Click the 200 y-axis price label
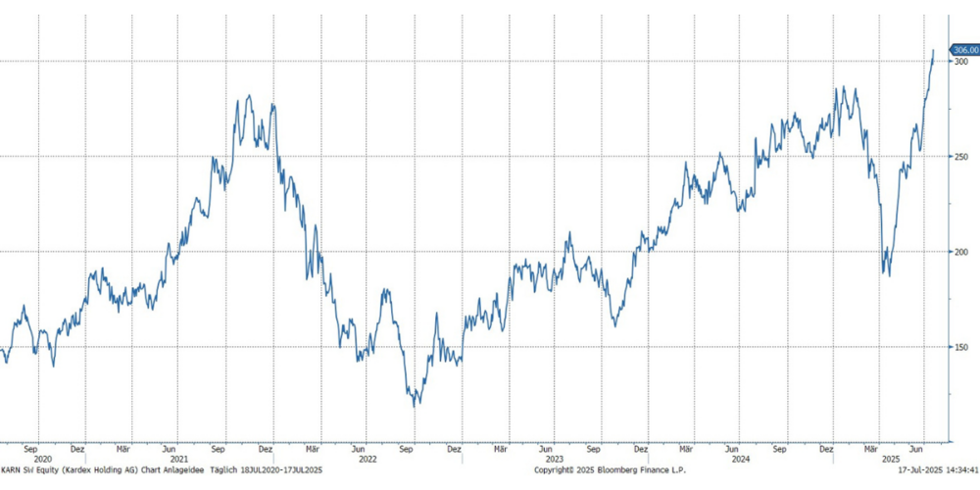The height and width of the screenshot is (490, 980). (961, 252)
